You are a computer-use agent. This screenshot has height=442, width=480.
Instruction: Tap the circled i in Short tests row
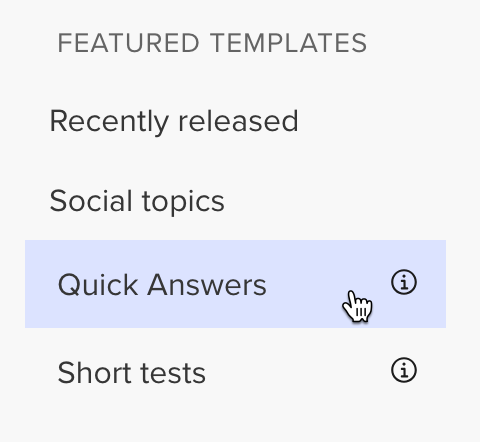(404, 370)
